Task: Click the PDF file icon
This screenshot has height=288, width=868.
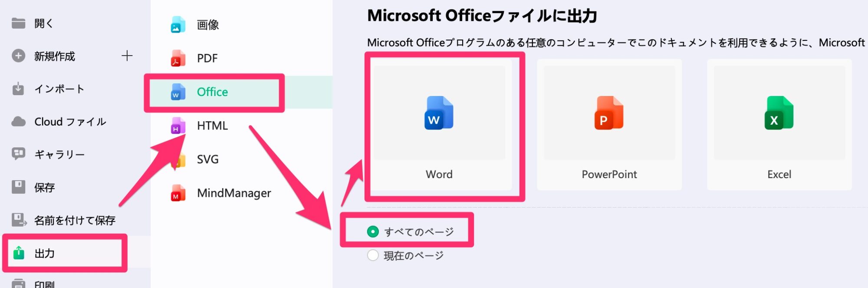Action: pos(178,58)
